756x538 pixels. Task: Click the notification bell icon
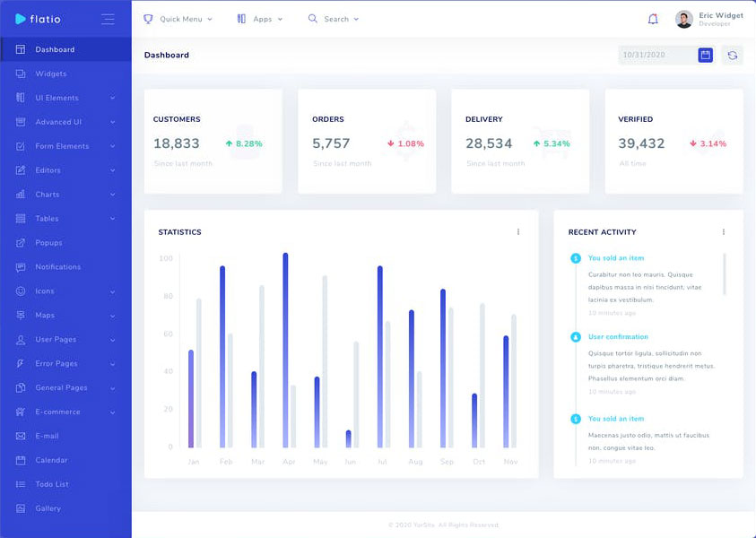click(x=653, y=19)
